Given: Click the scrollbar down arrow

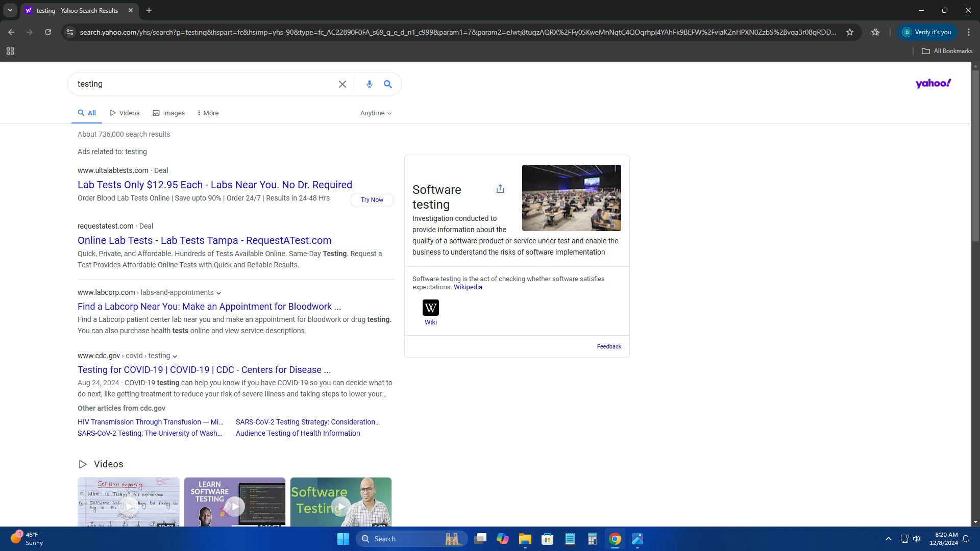Looking at the screenshot, I should (975, 522).
